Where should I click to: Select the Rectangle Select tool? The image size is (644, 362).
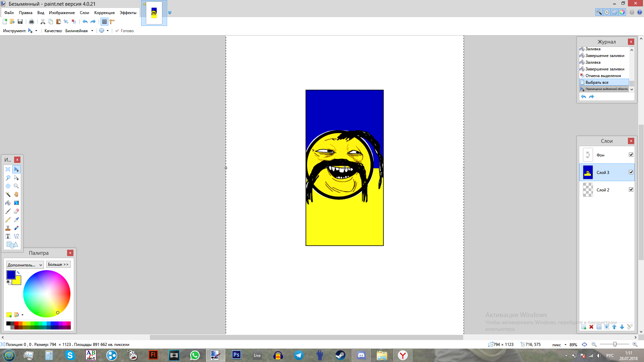click(x=8, y=169)
